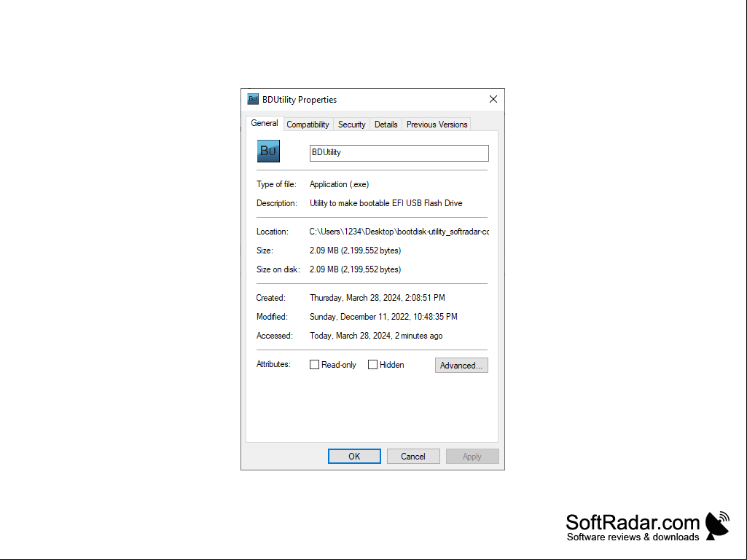Enable the Read-only checkbox

point(314,365)
